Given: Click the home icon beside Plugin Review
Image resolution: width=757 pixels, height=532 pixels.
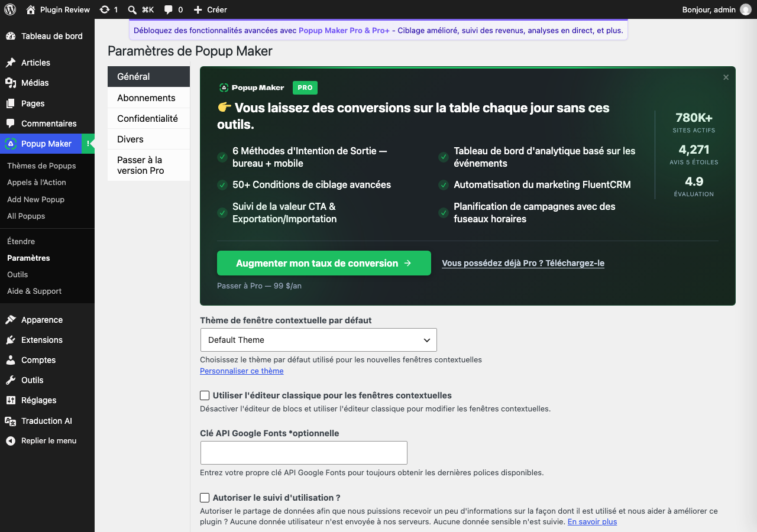Looking at the screenshot, I should click(x=31, y=9).
